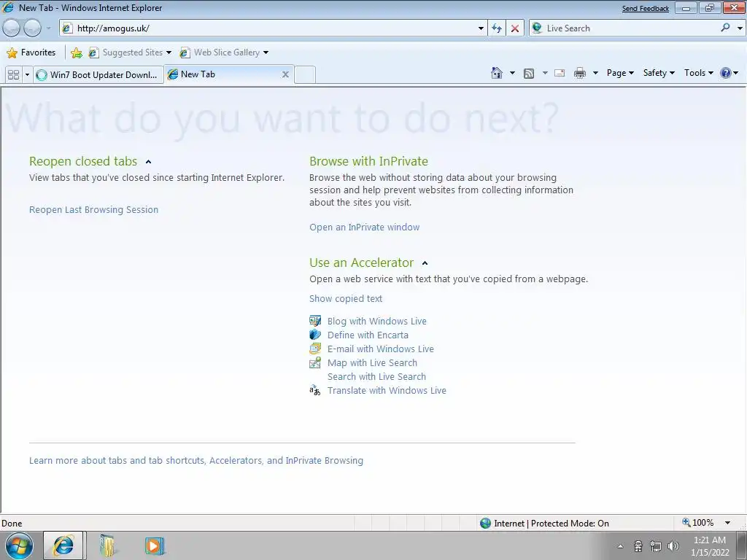Expand the Feeds dropdown arrow
This screenshot has height=560, width=747.
click(x=545, y=74)
